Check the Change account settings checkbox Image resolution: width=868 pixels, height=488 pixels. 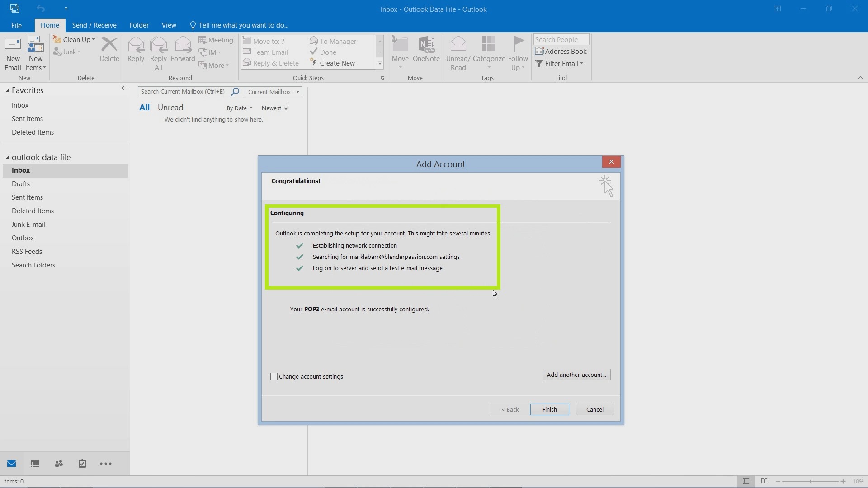[274, 376]
